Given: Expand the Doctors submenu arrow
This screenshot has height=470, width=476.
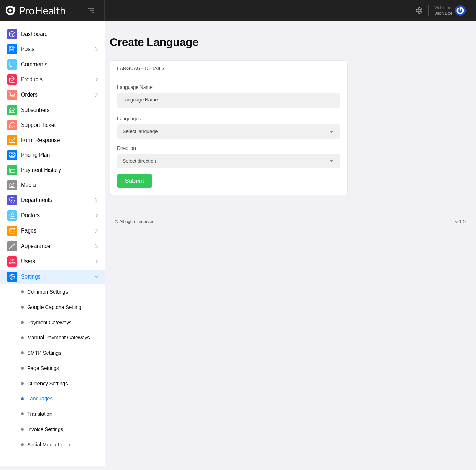Looking at the screenshot, I should click(x=97, y=215).
